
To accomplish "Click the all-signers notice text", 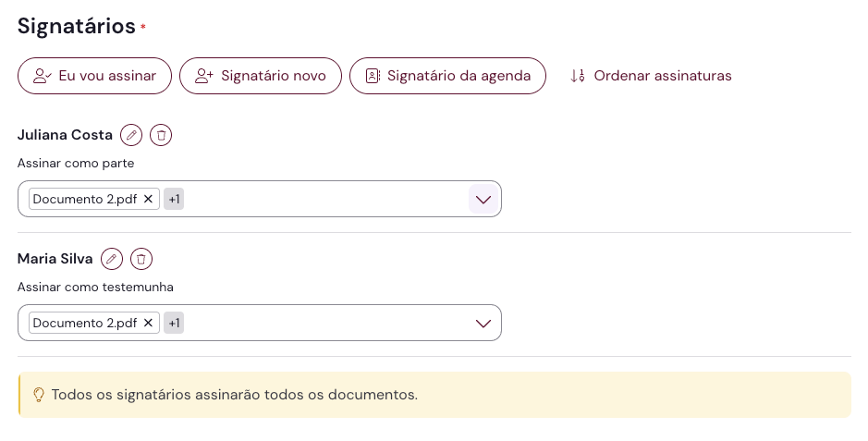I will (x=235, y=395).
